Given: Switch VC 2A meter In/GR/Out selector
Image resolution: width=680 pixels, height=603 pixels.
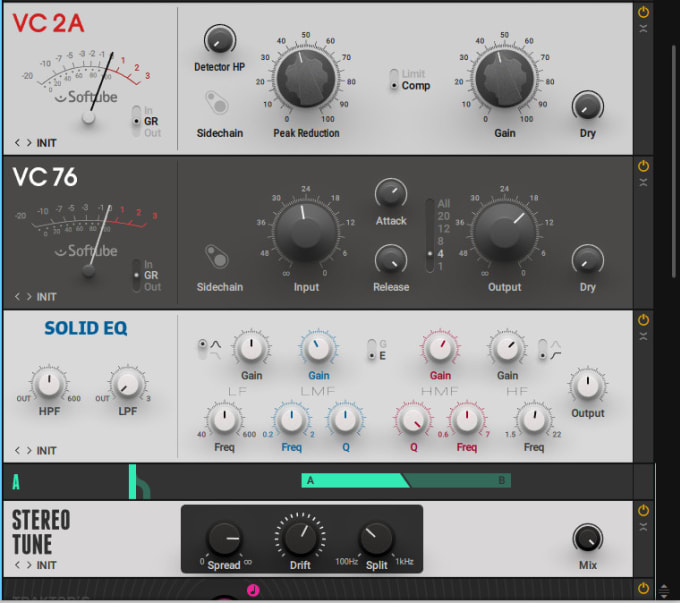Looking at the screenshot, I should pos(137,121).
